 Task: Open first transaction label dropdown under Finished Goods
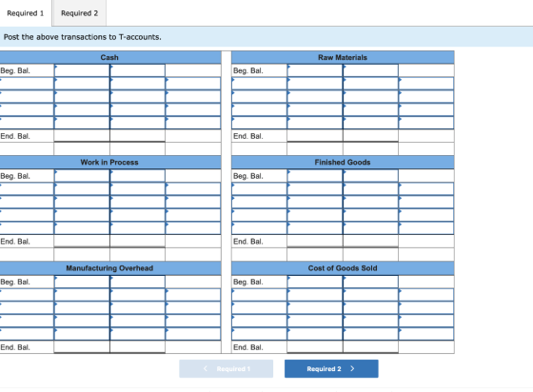point(259,189)
